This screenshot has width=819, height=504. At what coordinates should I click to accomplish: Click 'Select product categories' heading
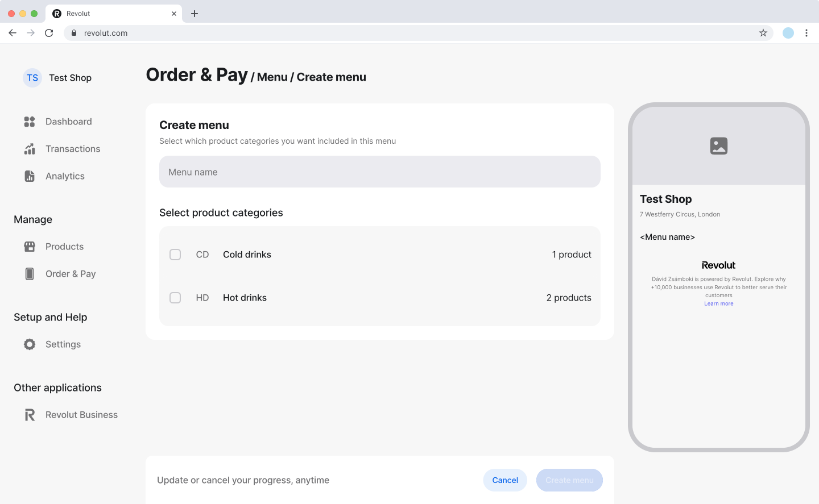tap(221, 213)
